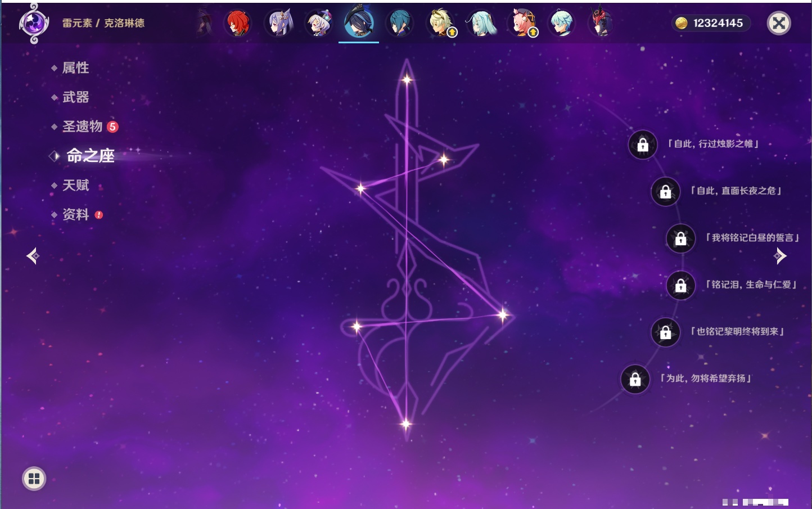Open the 属性 attributes tab
Viewport: 812px width, 509px height.
pyautogui.click(x=75, y=68)
